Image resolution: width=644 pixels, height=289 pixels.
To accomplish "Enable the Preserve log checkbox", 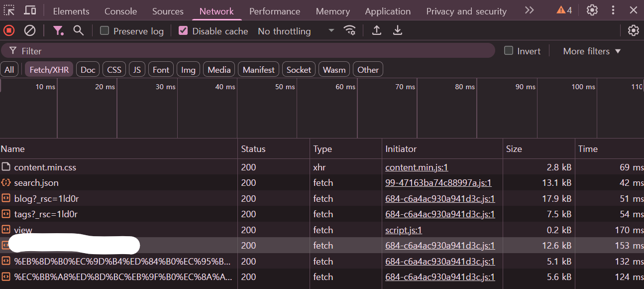I will tap(105, 31).
